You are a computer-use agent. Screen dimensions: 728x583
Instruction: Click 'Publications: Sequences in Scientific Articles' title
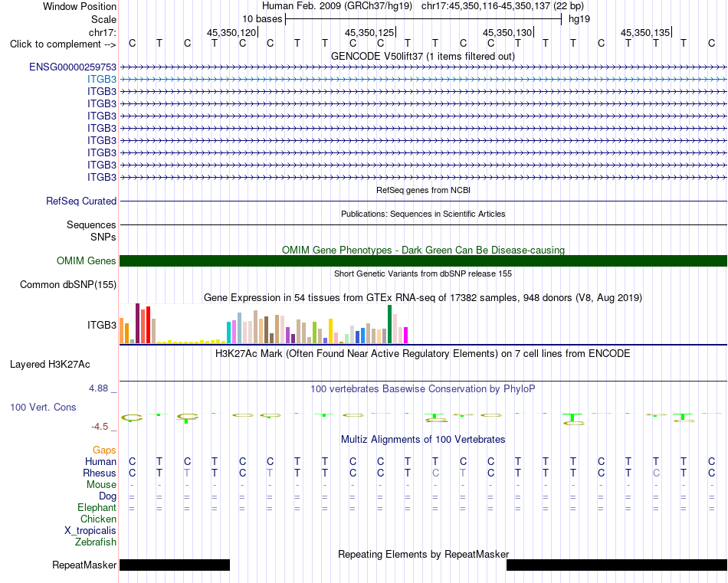(423, 214)
